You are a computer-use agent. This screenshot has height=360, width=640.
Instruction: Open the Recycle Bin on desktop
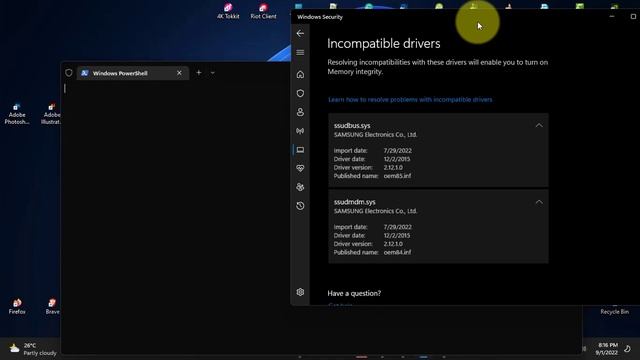tap(614, 310)
